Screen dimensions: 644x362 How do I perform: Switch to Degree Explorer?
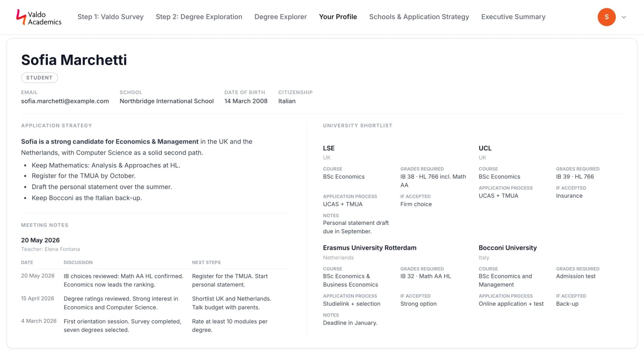[281, 17]
